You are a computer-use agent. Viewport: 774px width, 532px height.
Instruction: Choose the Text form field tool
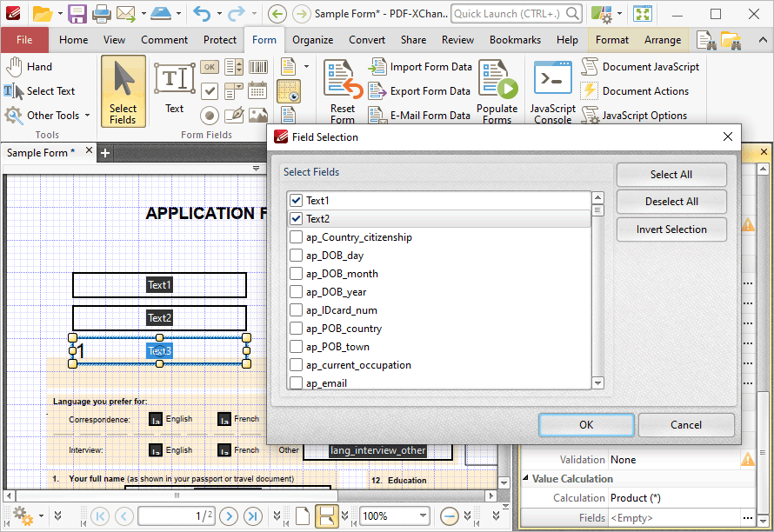[x=174, y=89]
